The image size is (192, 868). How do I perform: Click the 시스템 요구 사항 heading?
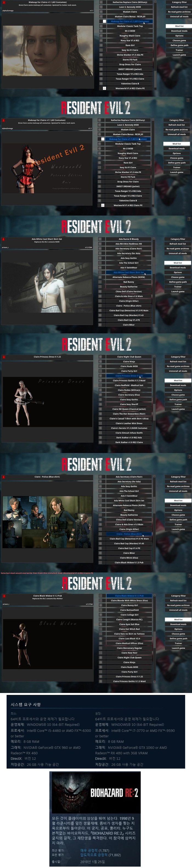26,704
